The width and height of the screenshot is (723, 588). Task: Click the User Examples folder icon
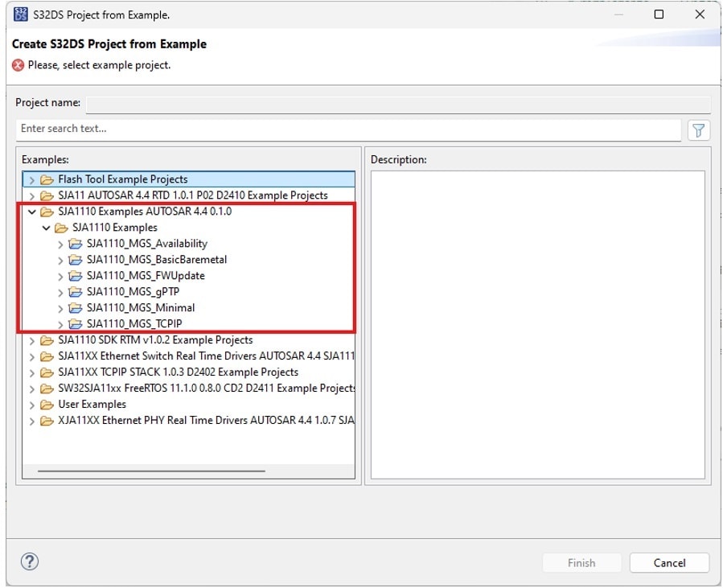click(47, 405)
